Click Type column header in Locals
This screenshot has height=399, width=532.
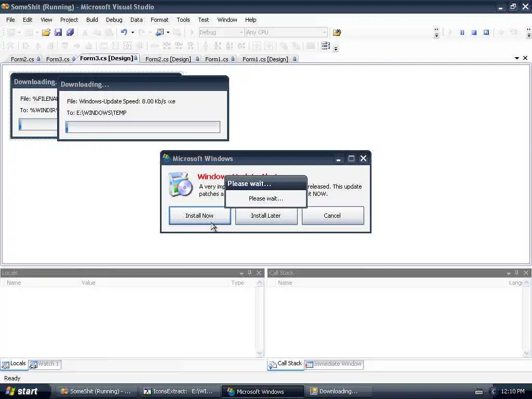[237, 283]
